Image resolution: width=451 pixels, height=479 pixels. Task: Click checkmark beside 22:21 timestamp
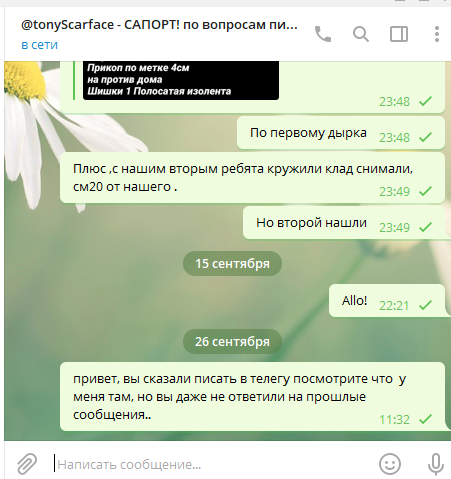[425, 305]
